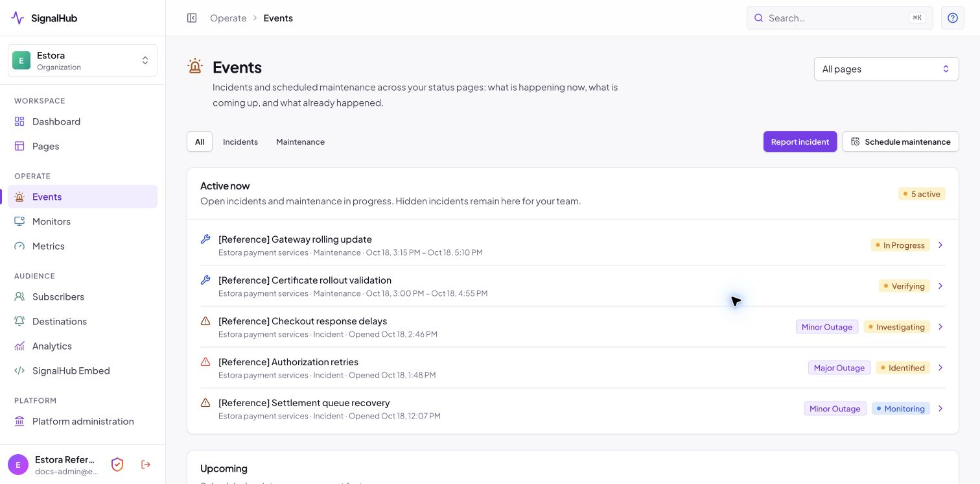Click the SignalHub pulse logo icon
Screen dimensions: 980x484
(17, 18)
